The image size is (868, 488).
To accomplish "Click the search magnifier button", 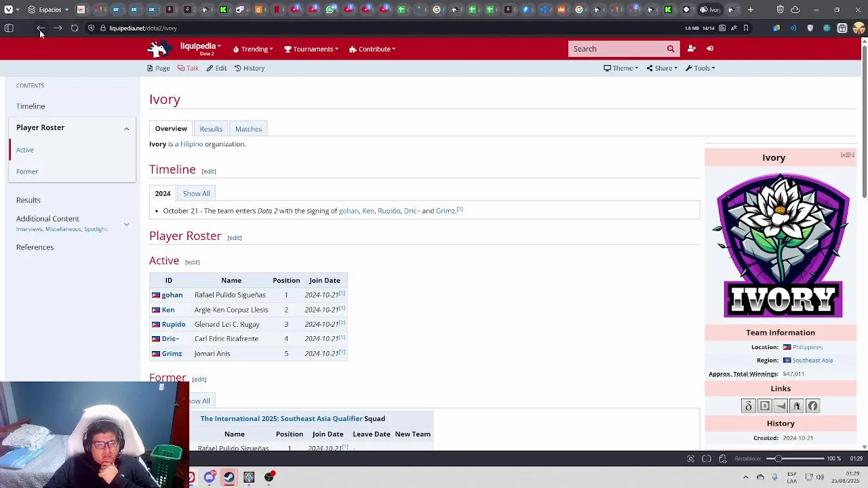I will (x=671, y=49).
